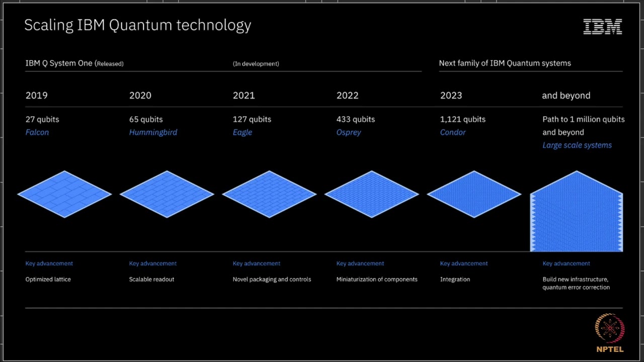Click the Condor processor name
This screenshot has height=362, width=644.
(453, 132)
